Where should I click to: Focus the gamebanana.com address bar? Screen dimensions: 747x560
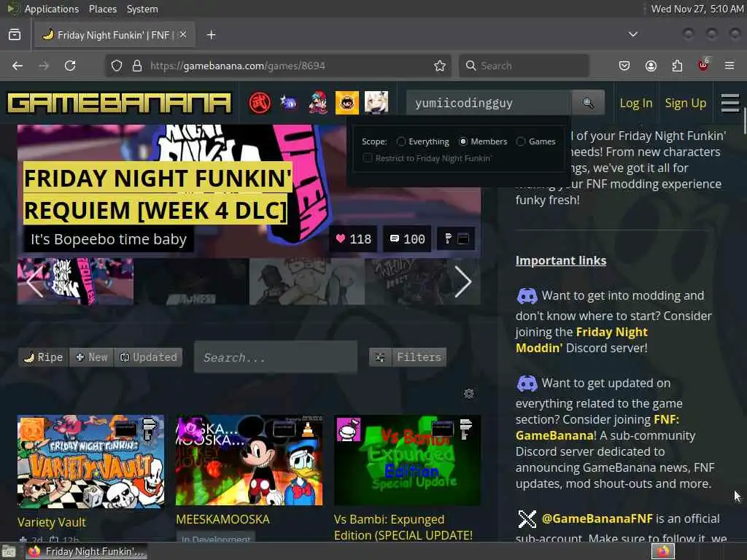click(278, 66)
